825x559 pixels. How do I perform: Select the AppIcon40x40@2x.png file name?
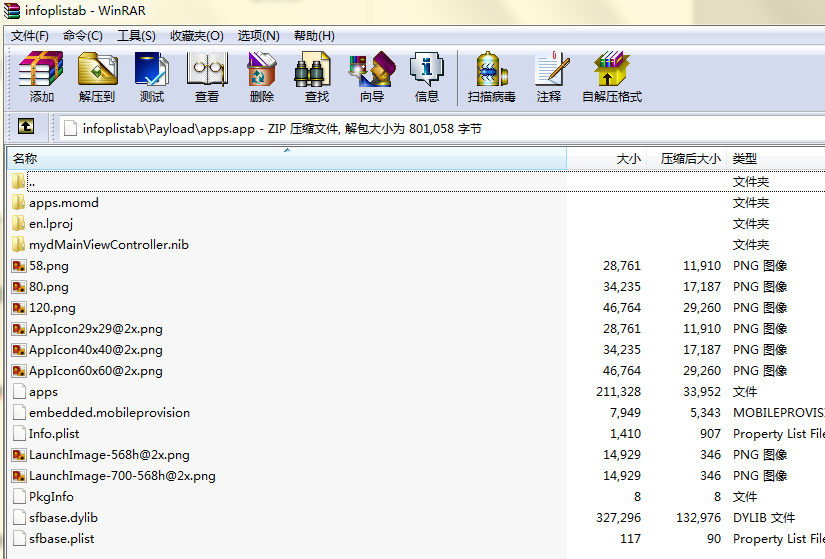(96, 350)
